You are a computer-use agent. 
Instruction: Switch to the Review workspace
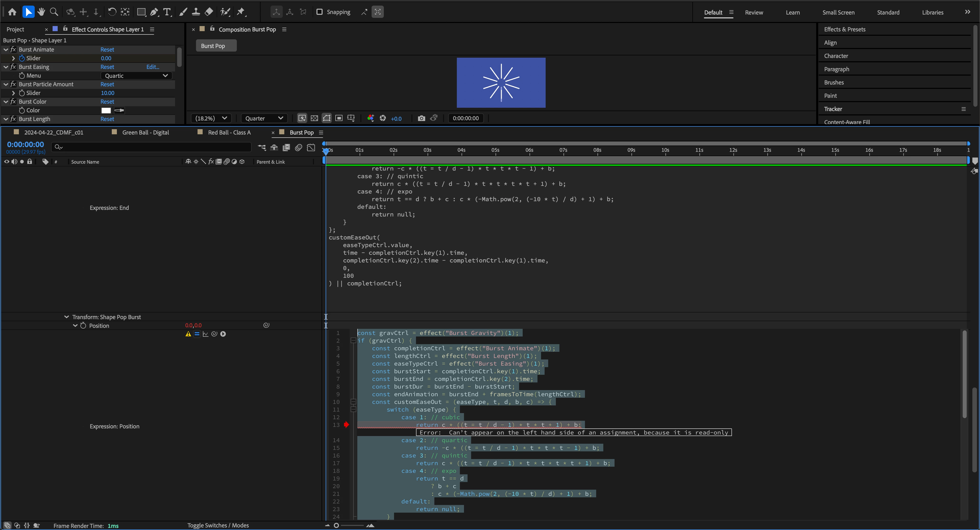point(754,12)
